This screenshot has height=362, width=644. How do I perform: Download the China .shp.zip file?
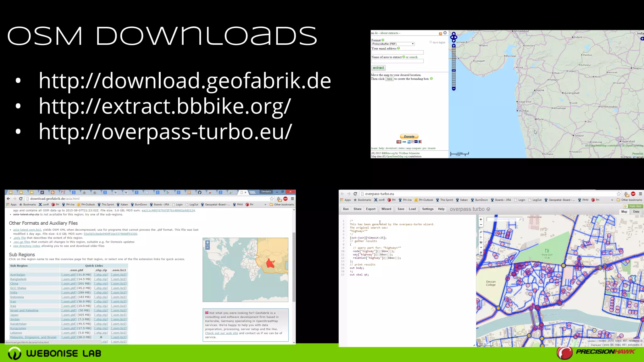101,284
